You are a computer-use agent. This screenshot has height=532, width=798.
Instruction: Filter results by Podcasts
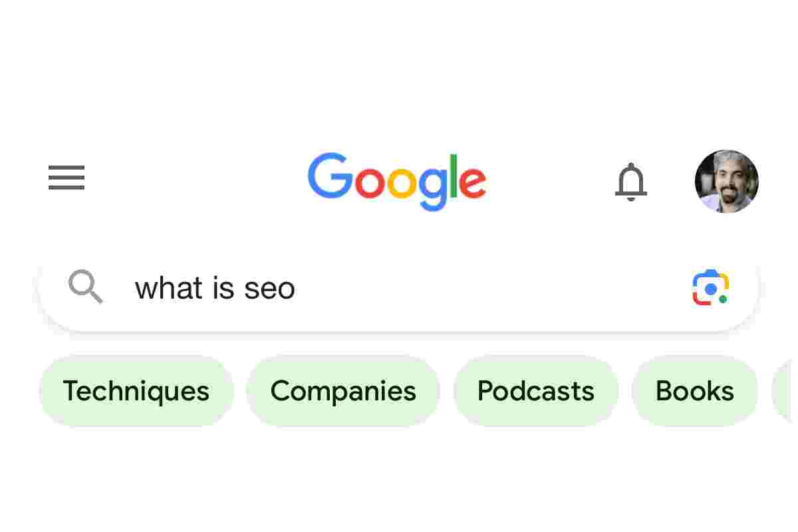[536, 391]
